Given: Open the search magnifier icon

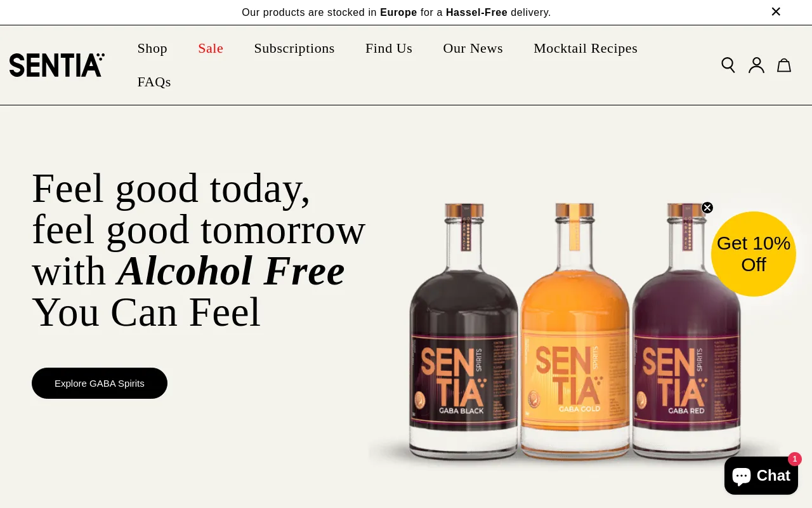Looking at the screenshot, I should pyautogui.click(x=728, y=65).
